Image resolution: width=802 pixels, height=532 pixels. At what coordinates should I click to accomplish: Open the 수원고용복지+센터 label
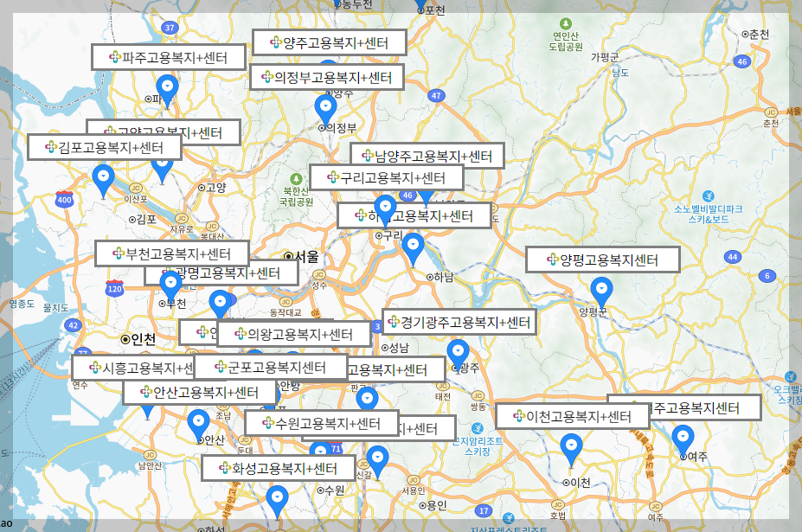click(x=322, y=423)
